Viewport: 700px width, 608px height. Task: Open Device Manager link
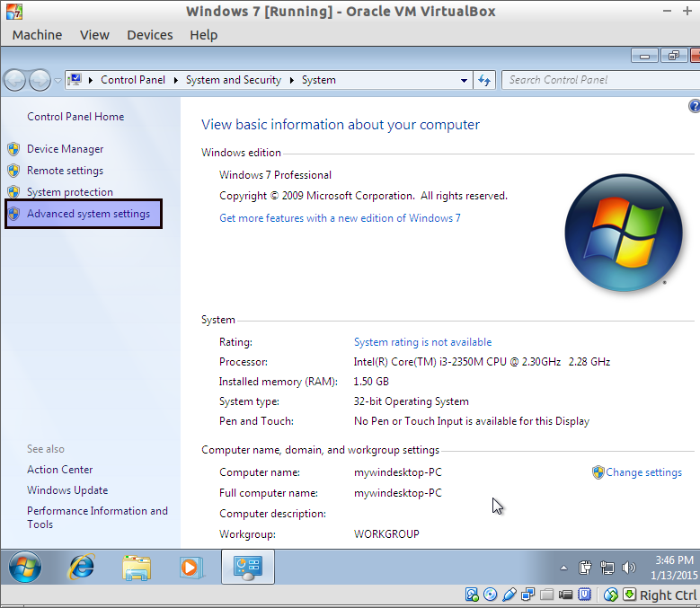[66, 148]
